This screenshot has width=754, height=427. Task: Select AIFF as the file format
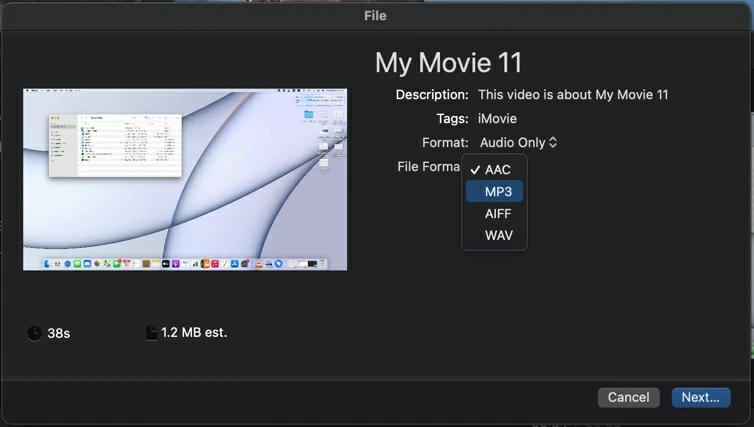(498, 213)
